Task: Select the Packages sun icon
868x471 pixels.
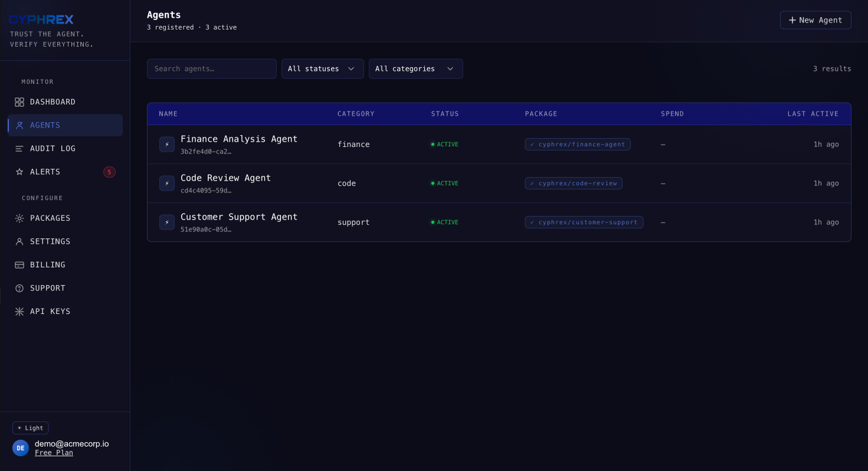Action: (x=19, y=218)
